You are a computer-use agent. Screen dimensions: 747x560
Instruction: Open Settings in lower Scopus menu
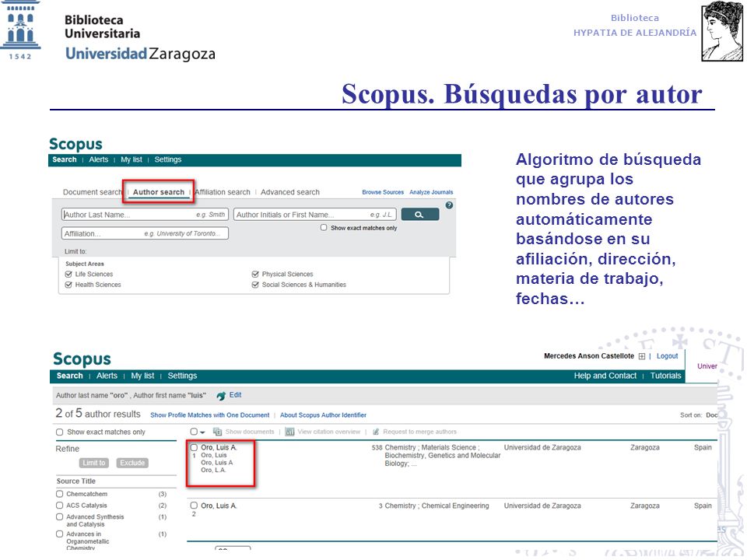(182, 376)
